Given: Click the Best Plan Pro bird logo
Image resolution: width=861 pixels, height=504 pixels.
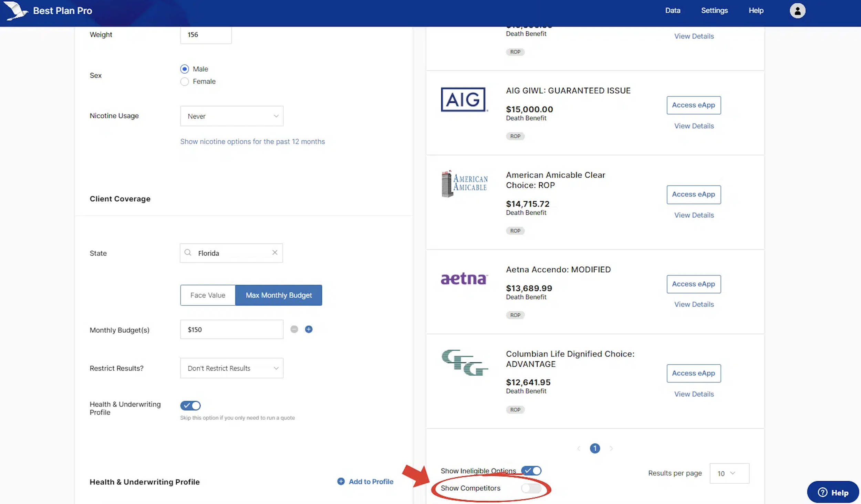Looking at the screenshot, I should tap(15, 10).
